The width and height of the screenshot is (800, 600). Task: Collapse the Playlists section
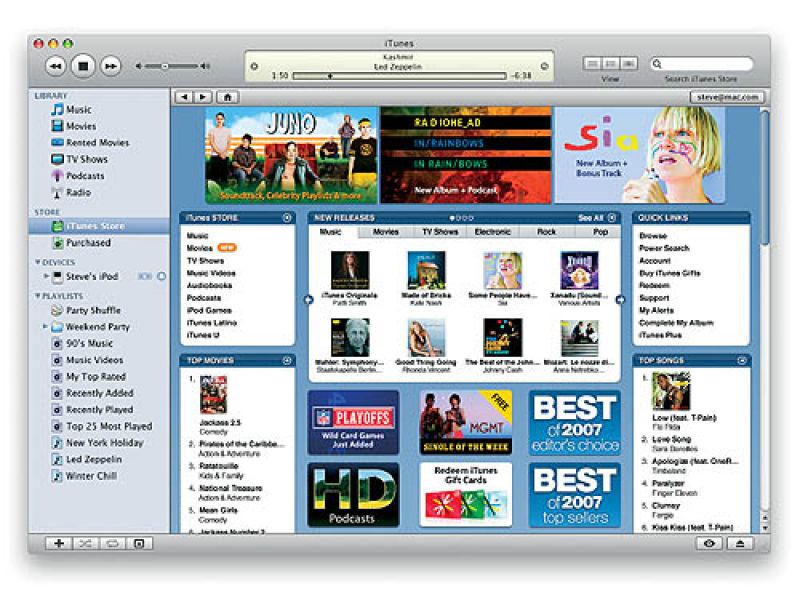pos(37,296)
